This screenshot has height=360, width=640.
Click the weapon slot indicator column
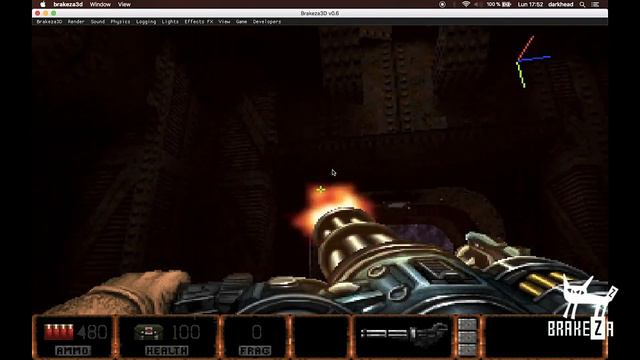(x=467, y=337)
